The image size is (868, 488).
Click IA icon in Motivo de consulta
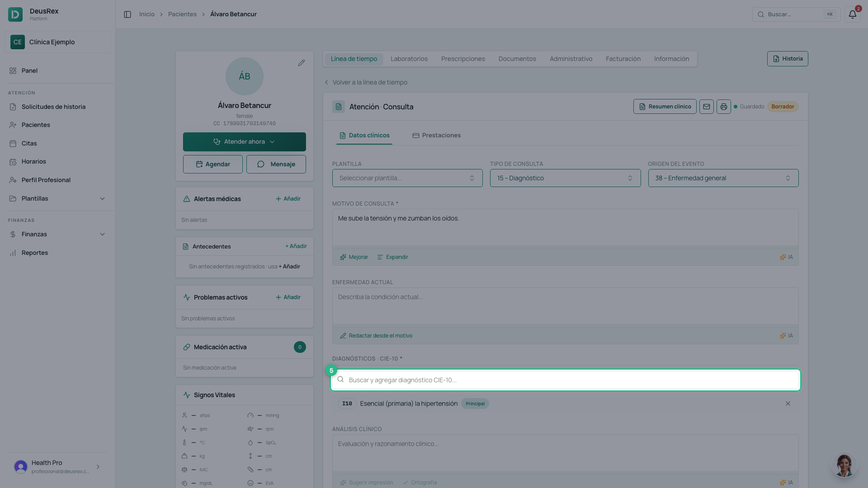click(x=786, y=257)
